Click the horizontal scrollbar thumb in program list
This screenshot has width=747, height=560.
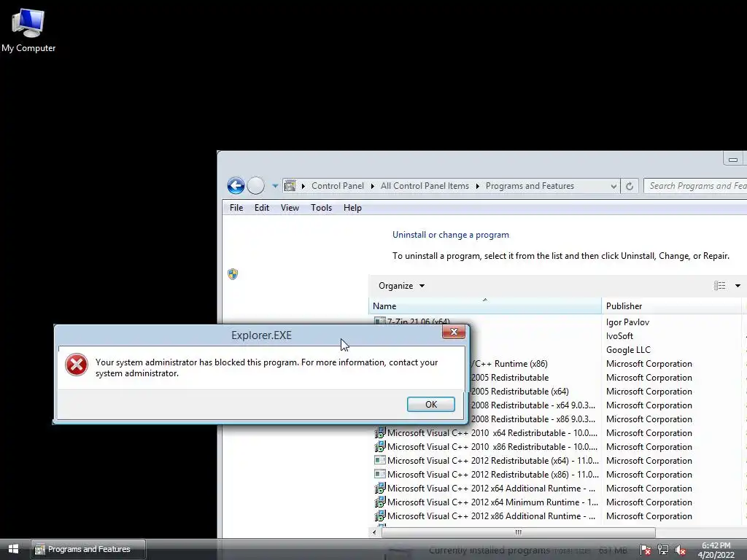coord(519,532)
